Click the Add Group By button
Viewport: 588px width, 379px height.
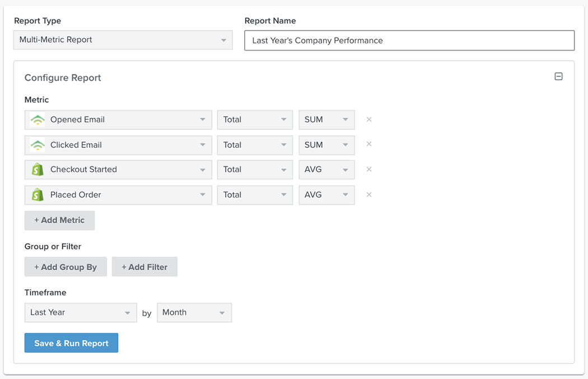point(66,266)
